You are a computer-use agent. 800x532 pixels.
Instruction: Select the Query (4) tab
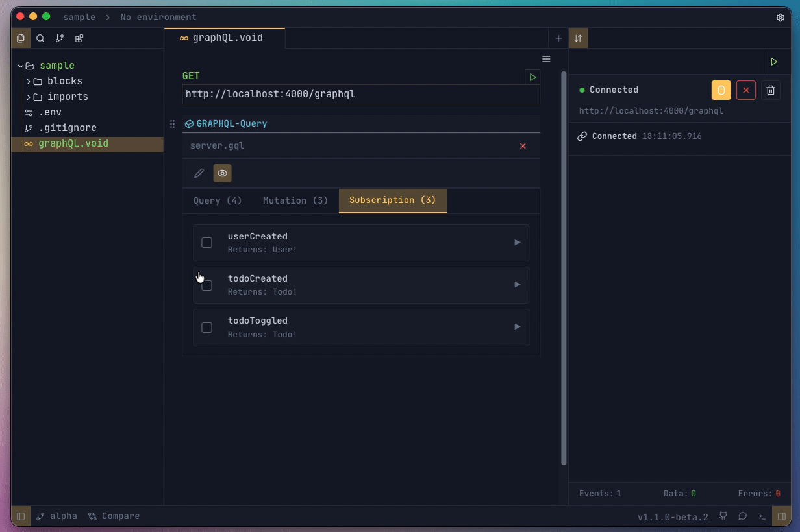217,200
